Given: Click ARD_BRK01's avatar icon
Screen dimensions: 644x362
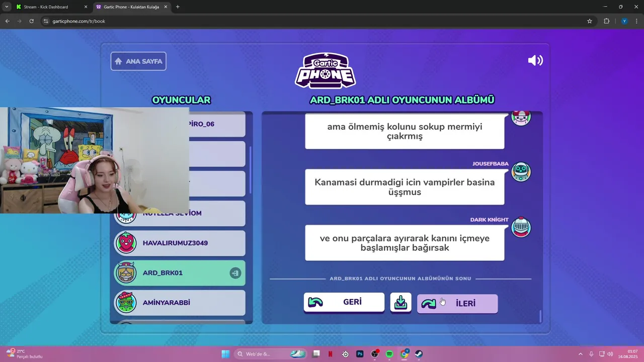Looking at the screenshot, I should [x=126, y=273].
